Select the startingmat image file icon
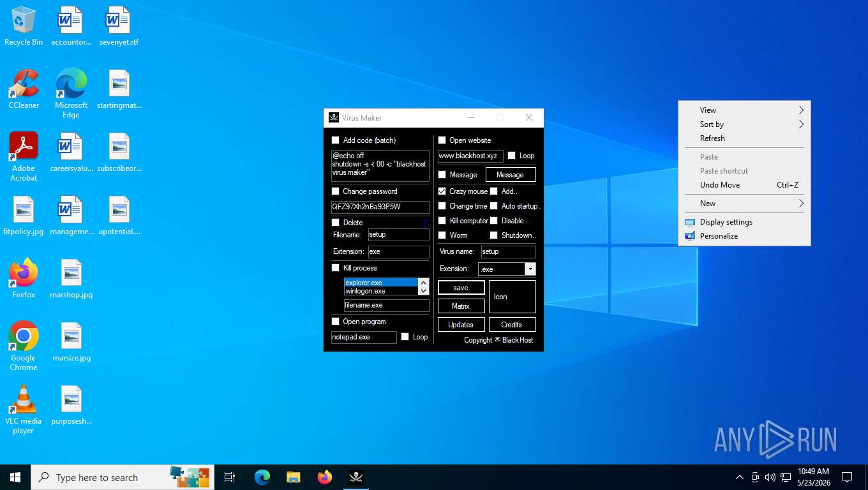Screen dimensions: 868x490 point(119,90)
